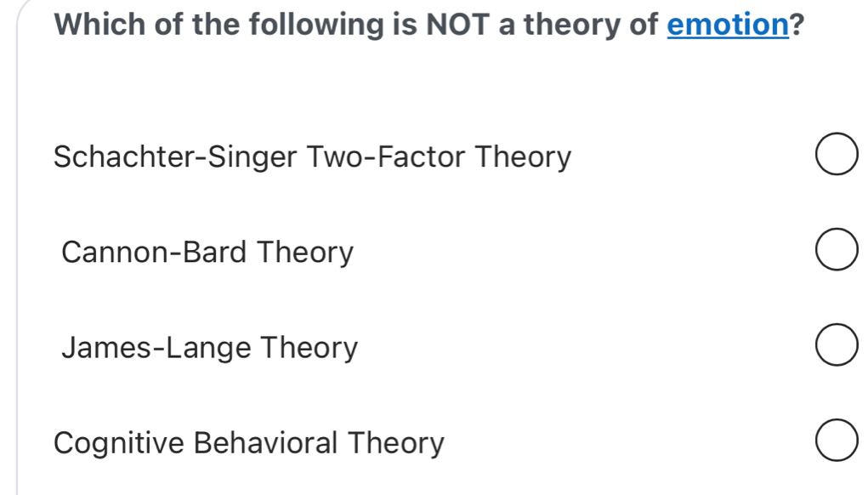This screenshot has width=868, height=495.
Task: Mark Cognitive Behavioral Theory radio button
Action: [837, 441]
